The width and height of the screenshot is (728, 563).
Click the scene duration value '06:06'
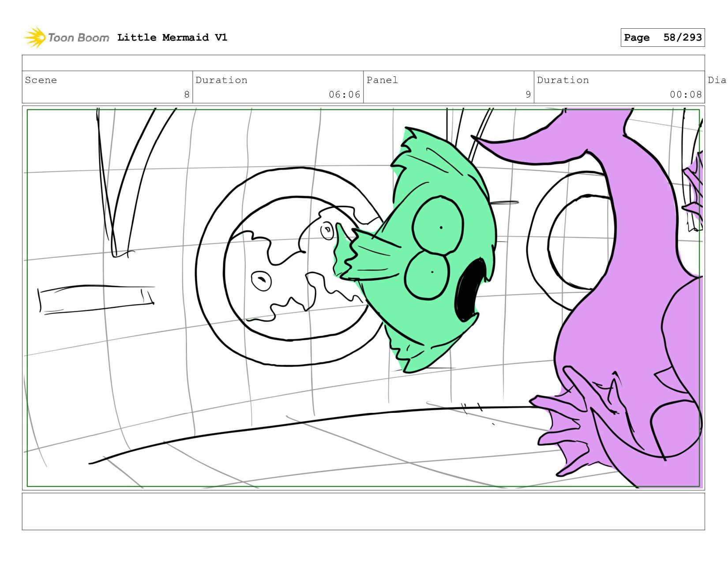345,94
